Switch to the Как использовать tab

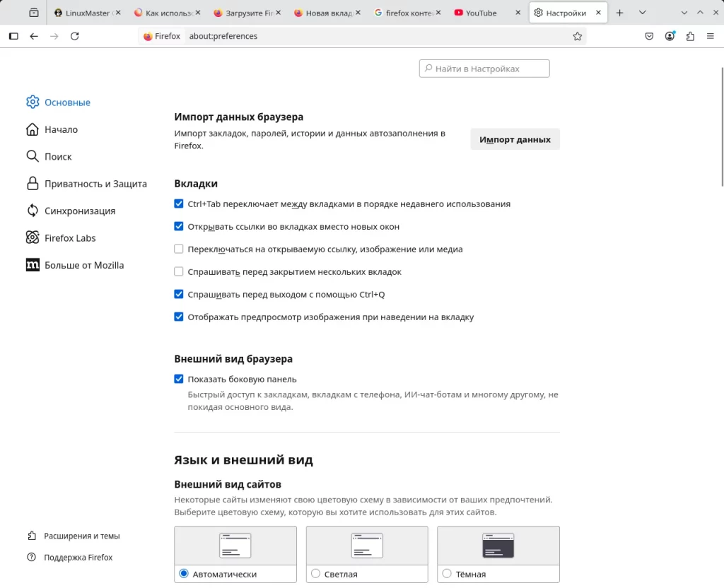(167, 13)
